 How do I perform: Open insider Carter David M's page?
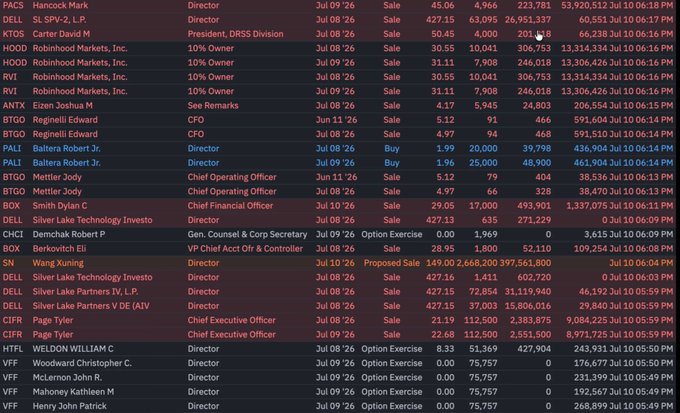[61, 34]
